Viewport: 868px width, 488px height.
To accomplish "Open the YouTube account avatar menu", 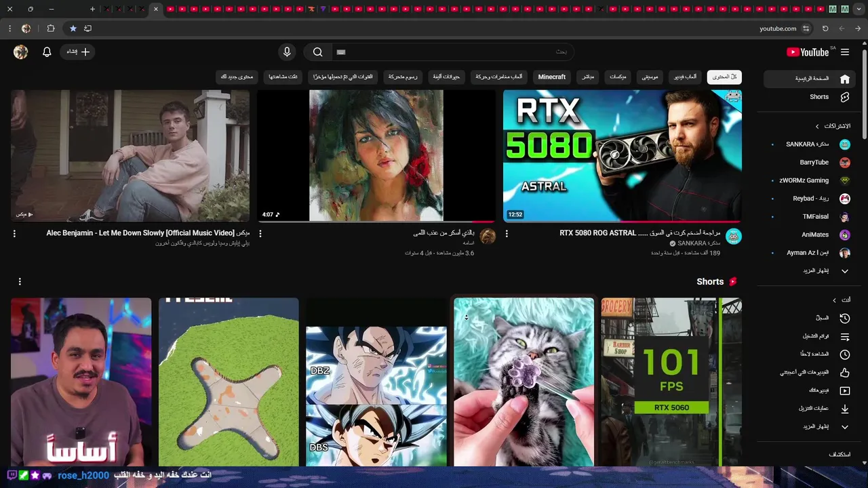I will (x=21, y=52).
